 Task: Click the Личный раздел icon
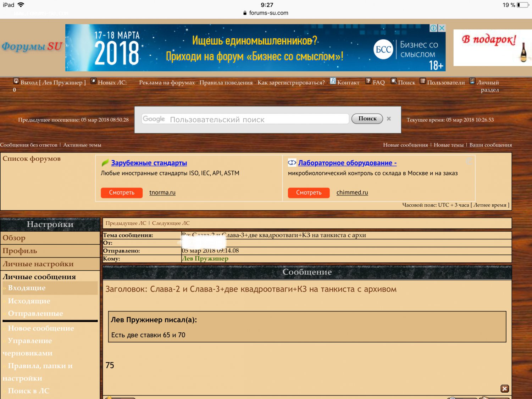click(472, 81)
